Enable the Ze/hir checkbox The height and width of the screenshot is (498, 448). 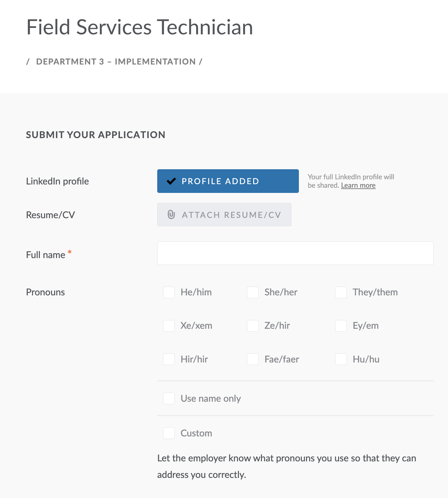[253, 326]
